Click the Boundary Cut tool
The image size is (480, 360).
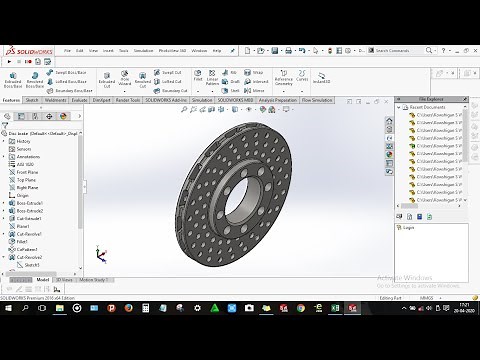point(170,91)
